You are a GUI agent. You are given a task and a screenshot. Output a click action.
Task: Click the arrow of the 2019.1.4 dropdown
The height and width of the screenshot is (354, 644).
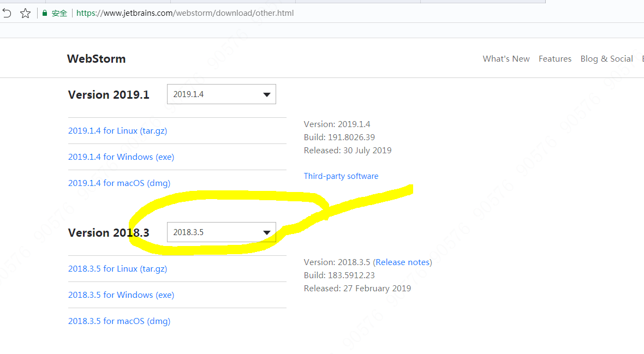(x=266, y=94)
